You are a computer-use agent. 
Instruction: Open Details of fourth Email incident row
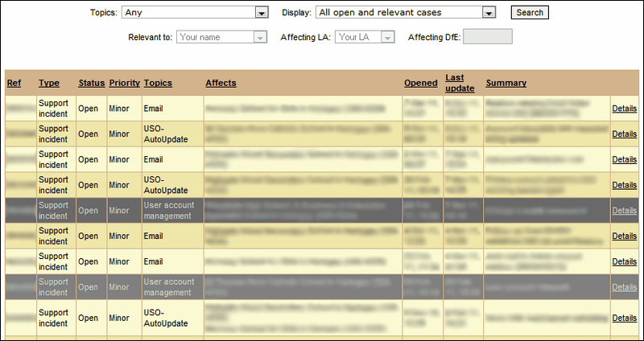625,261
